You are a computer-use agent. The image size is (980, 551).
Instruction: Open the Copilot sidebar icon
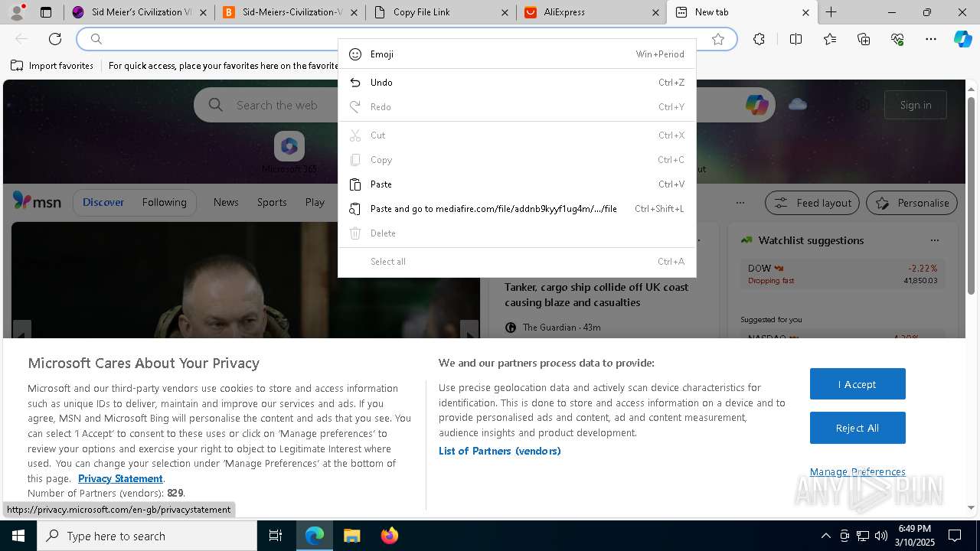(963, 39)
